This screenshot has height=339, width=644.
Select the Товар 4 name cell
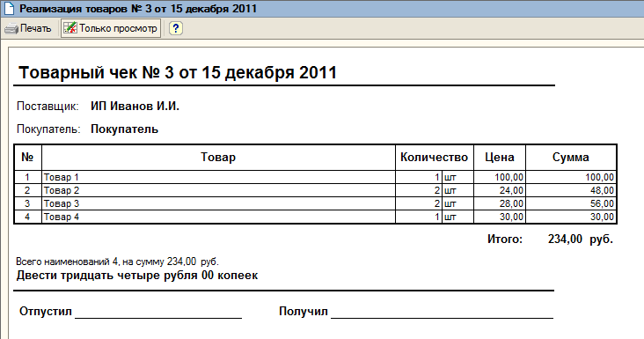coord(218,217)
